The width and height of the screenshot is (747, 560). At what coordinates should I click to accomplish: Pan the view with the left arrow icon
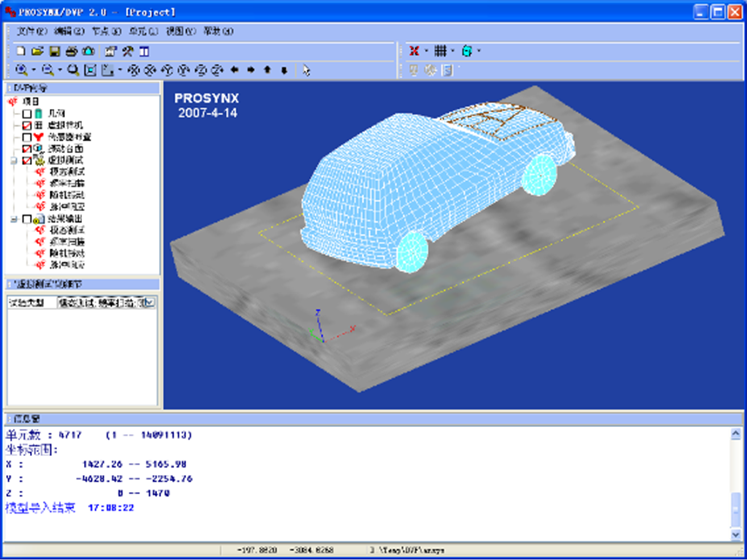235,70
